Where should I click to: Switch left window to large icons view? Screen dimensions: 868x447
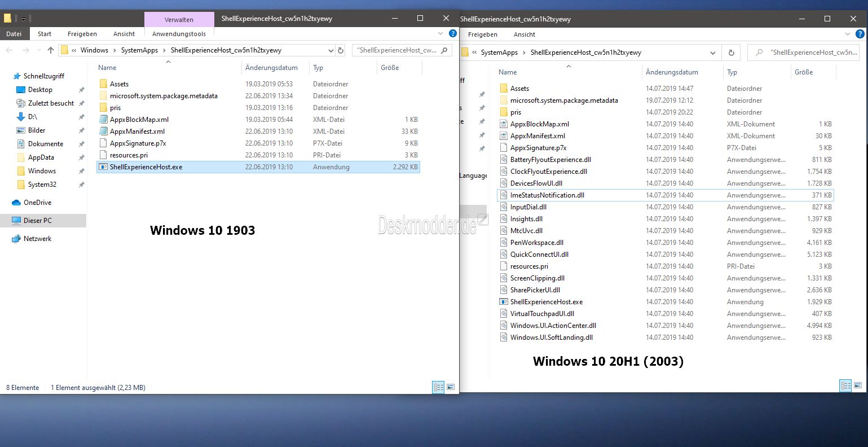(451, 387)
